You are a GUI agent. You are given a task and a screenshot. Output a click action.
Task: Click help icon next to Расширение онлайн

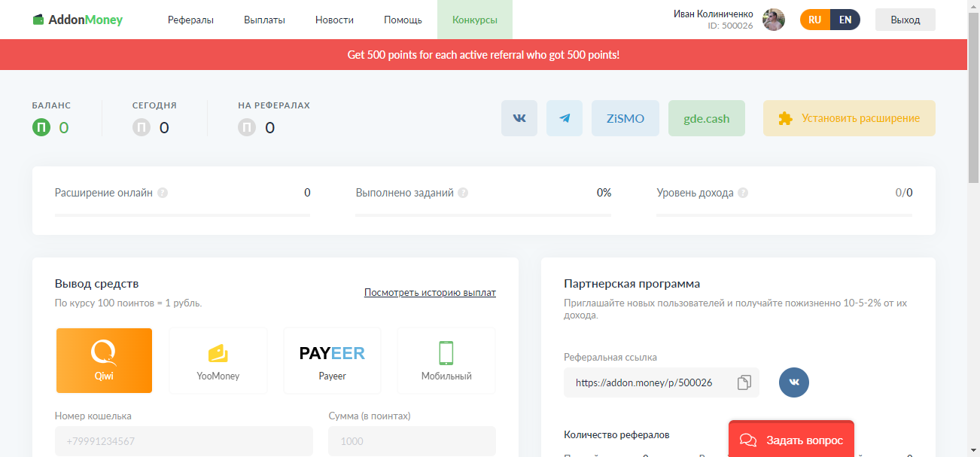point(163,193)
